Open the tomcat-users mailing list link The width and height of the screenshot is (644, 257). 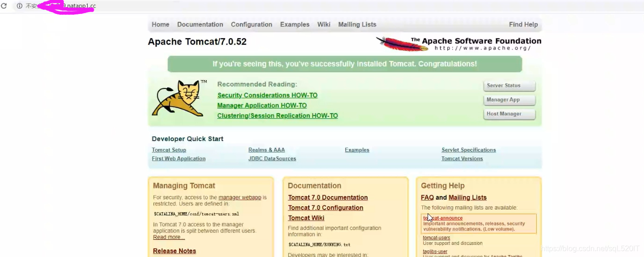point(436,238)
